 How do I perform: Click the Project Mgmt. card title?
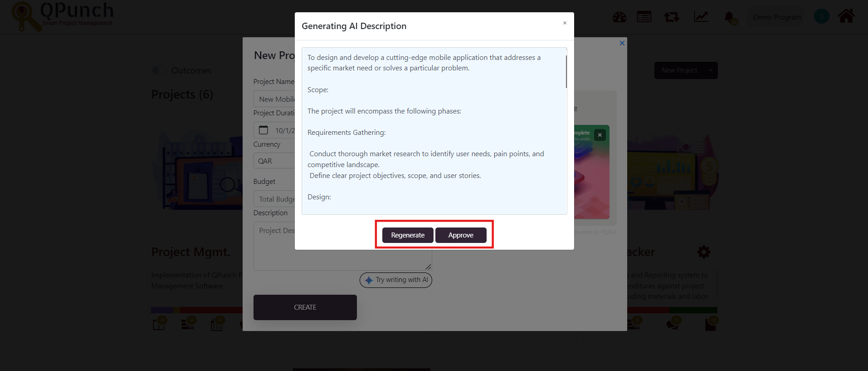pos(191,252)
